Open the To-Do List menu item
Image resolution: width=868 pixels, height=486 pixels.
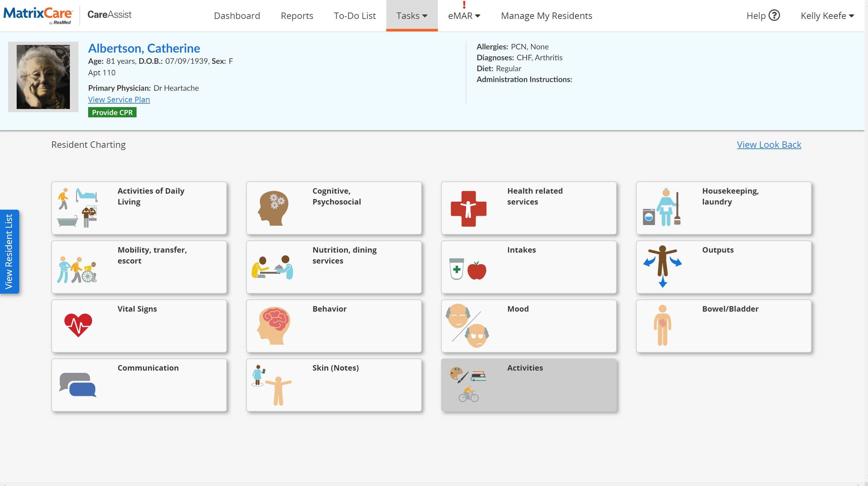[355, 16]
